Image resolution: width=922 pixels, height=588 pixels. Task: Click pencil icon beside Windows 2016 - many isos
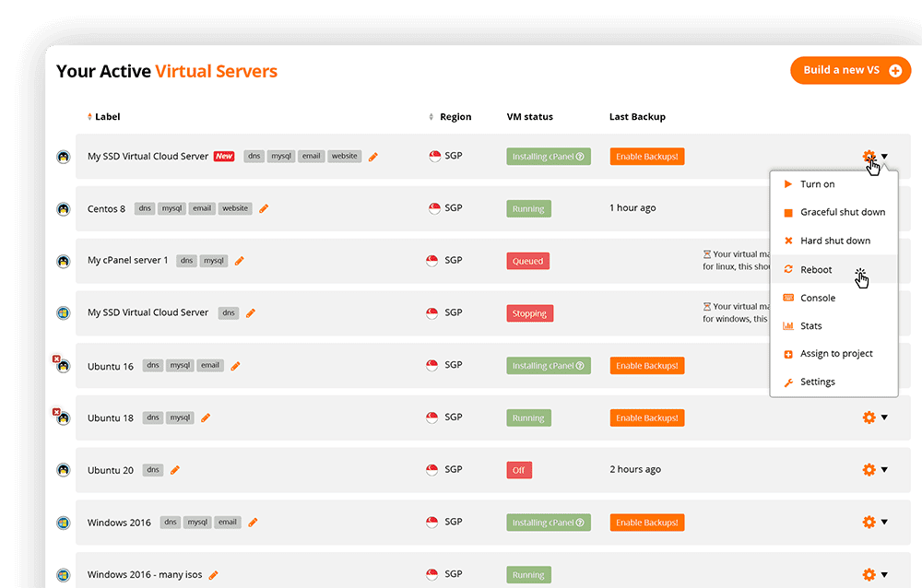(213, 575)
